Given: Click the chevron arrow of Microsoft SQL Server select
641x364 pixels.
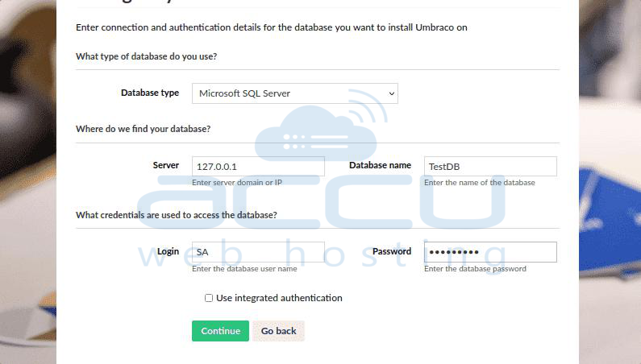Looking at the screenshot, I should click(391, 93).
